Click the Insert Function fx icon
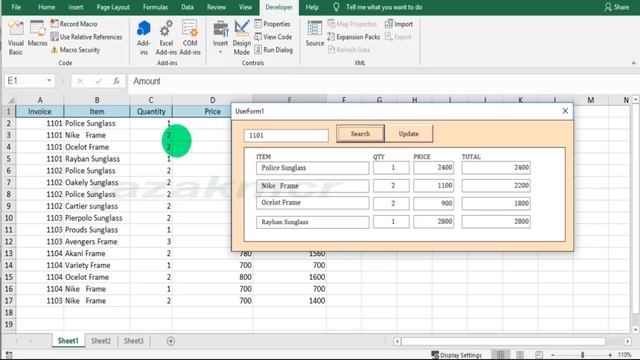 [116, 81]
